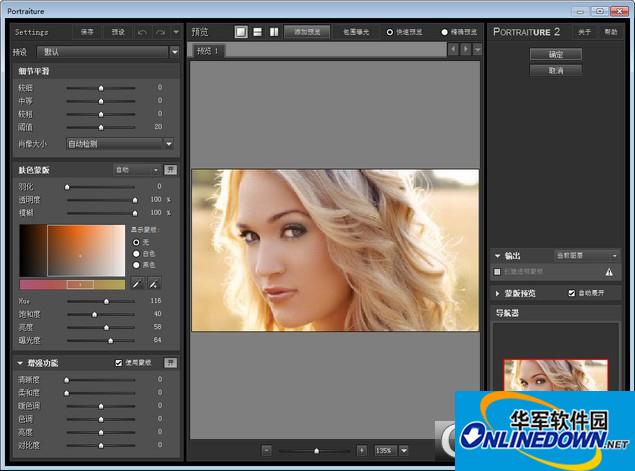Open the 帮助 menu

pos(610,32)
